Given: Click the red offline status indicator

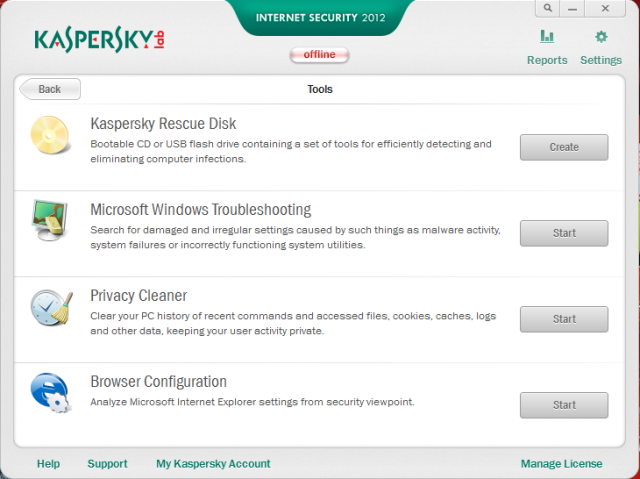Looking at the screenshot, I should coord(319,55).
